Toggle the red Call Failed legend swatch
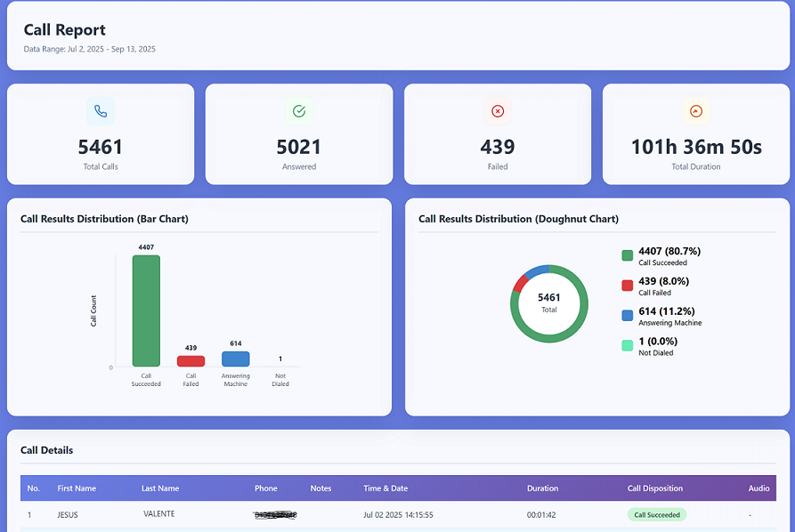Screen dimensions: 795x532 (x=628, y=286)
